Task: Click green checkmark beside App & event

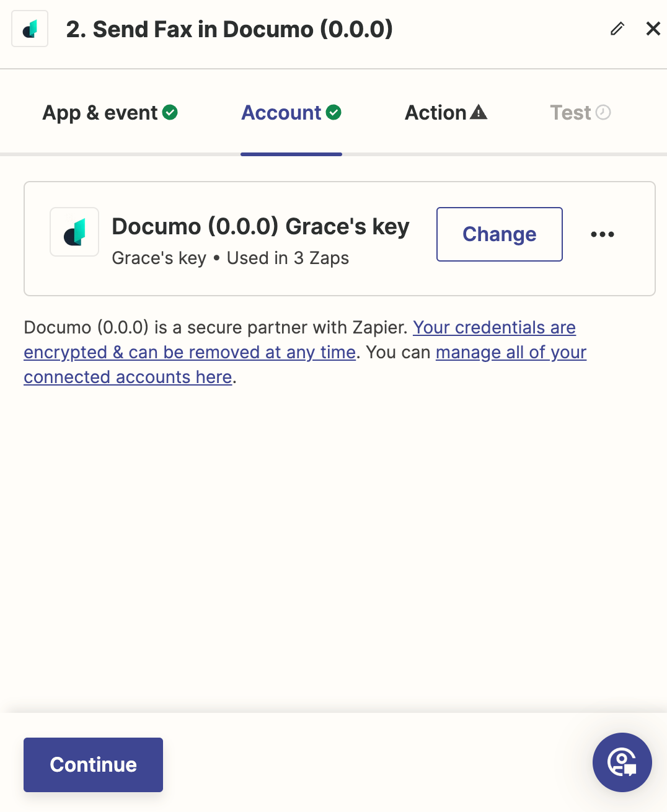Action: pos(170,112)
